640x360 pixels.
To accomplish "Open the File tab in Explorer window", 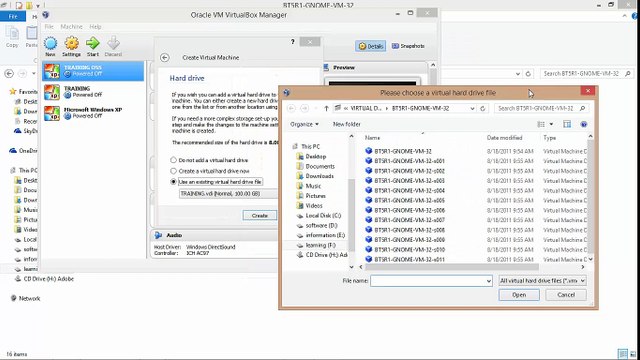I will click(13, 16).
